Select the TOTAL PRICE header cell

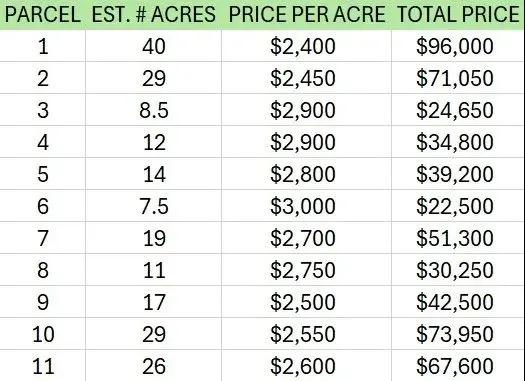pyautogui.click(x=458, y=15)
